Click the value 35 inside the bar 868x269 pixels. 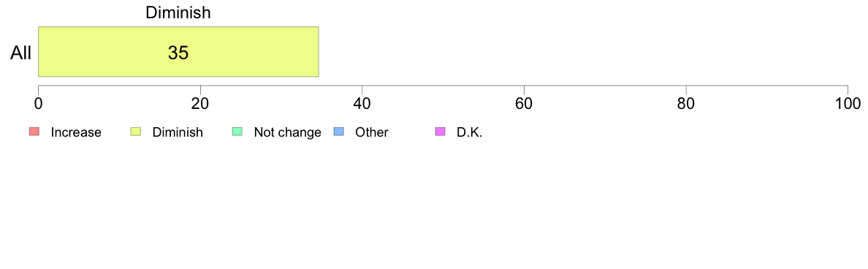coord(178,53)
